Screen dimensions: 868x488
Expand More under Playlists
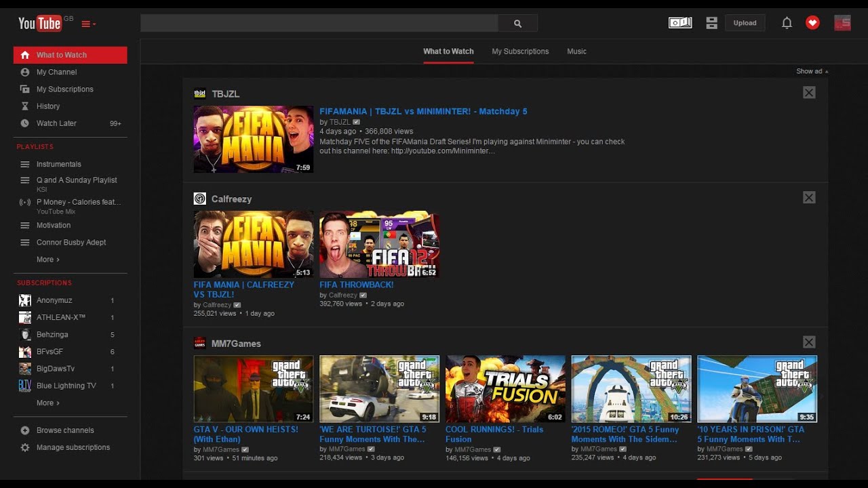tap(48, 260)
